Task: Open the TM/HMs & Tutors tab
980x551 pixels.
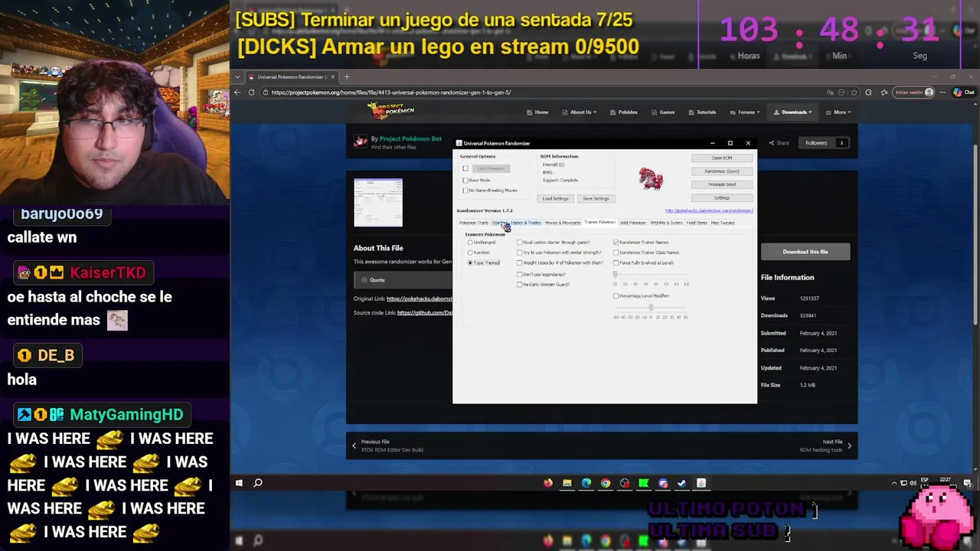Action: tap(666, 223)
